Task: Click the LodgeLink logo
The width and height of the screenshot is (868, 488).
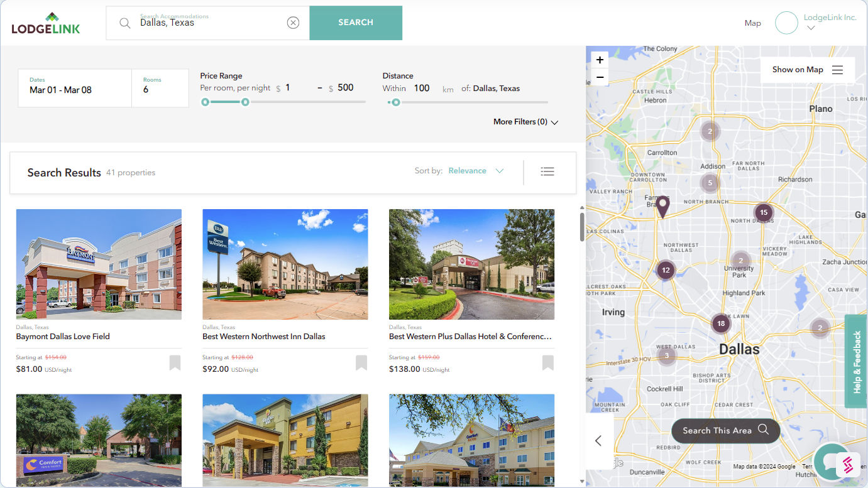Action: [46, 23]
